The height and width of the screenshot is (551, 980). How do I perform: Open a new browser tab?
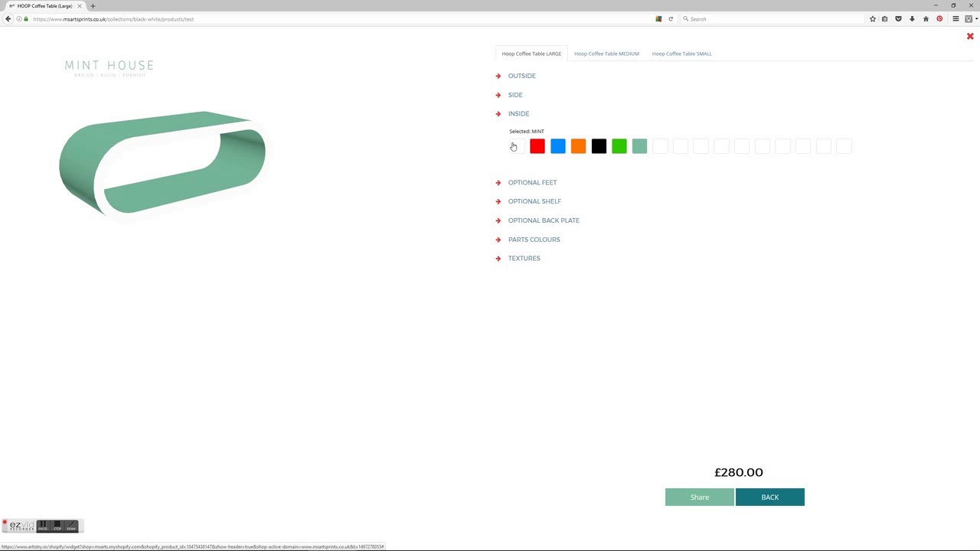pyautogui.click(x=93, y=6)
